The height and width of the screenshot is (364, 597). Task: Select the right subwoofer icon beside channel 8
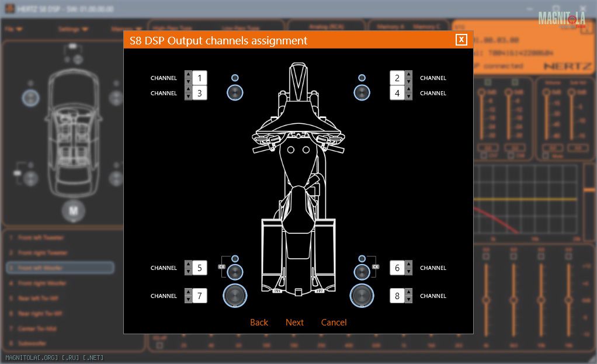point(362,296)
